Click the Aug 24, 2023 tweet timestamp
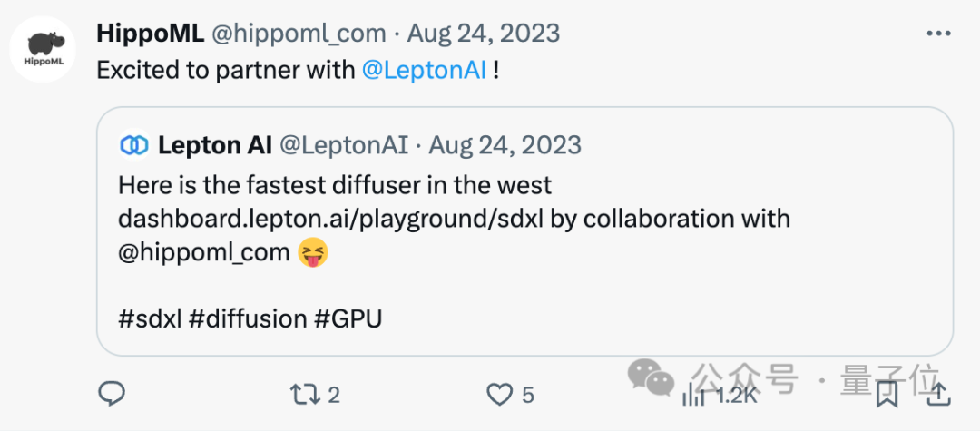The height and width of the screenshot is (431, 980). pyautogui.click(x=484, y=34)
